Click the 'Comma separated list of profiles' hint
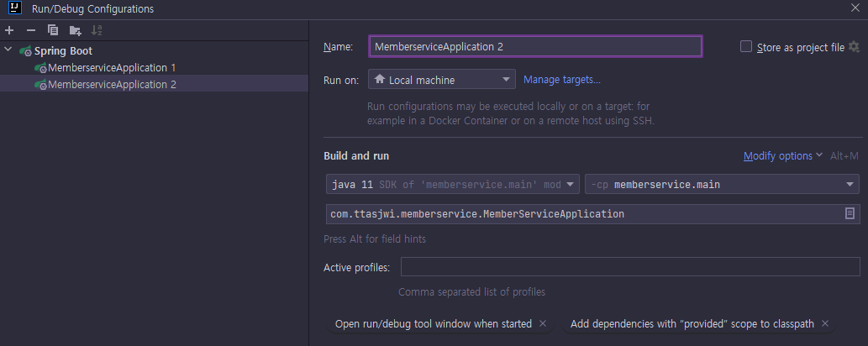The height and width of the screenshot is (346, 868). [471, 291]
